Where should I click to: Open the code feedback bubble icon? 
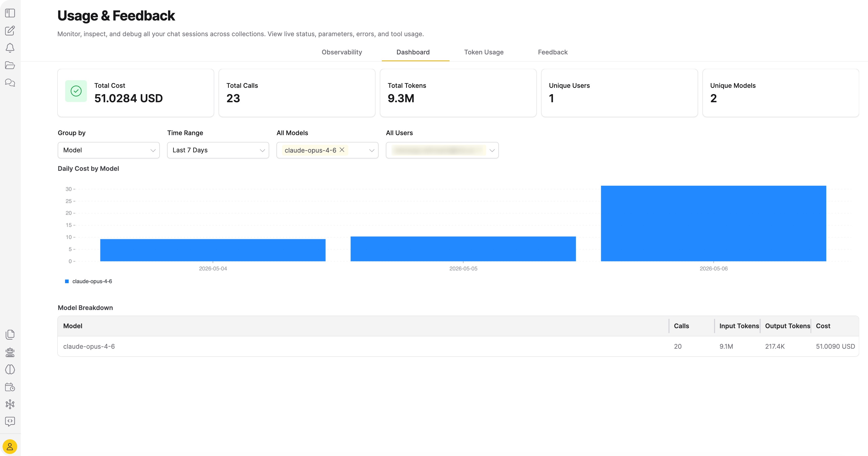coord(10,421)
